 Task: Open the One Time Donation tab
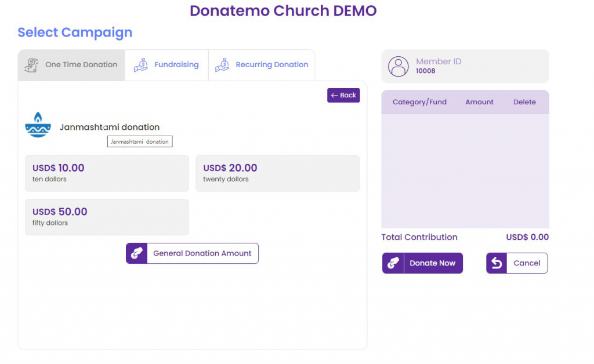click(x=71, y=64)
